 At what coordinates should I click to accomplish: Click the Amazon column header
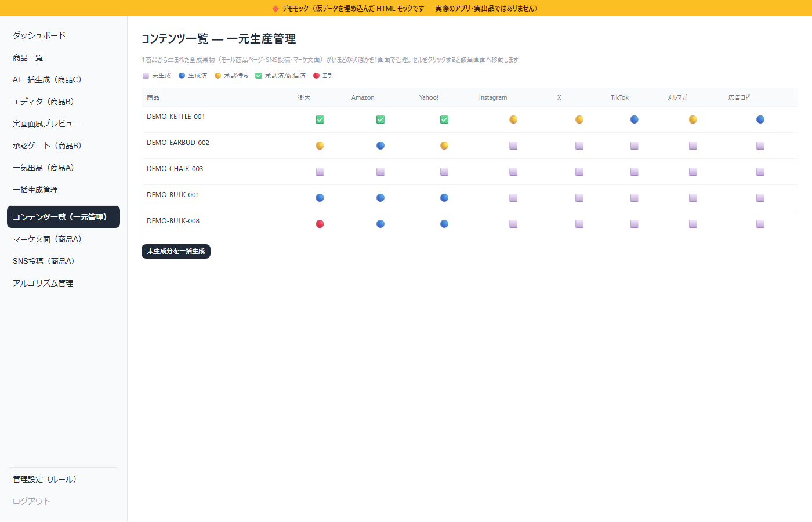point(363,97)
